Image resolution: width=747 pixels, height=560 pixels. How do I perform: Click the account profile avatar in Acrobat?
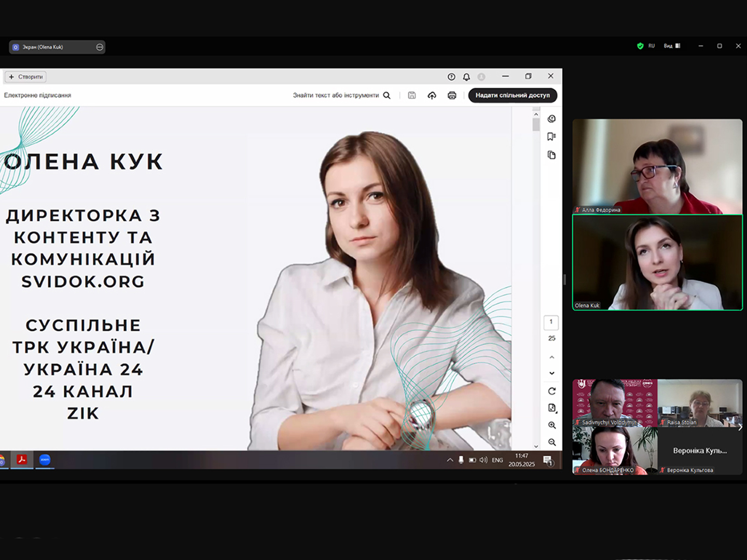pos(481,77)
